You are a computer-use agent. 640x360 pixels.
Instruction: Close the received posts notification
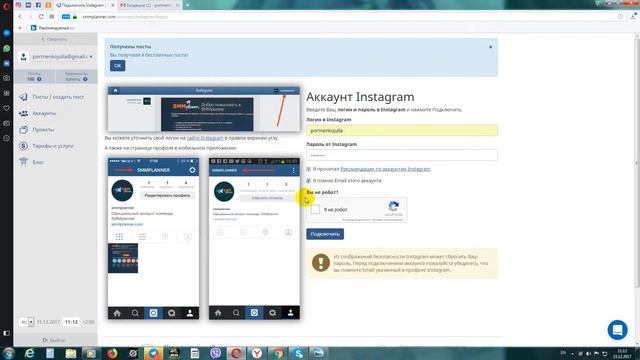491,47
